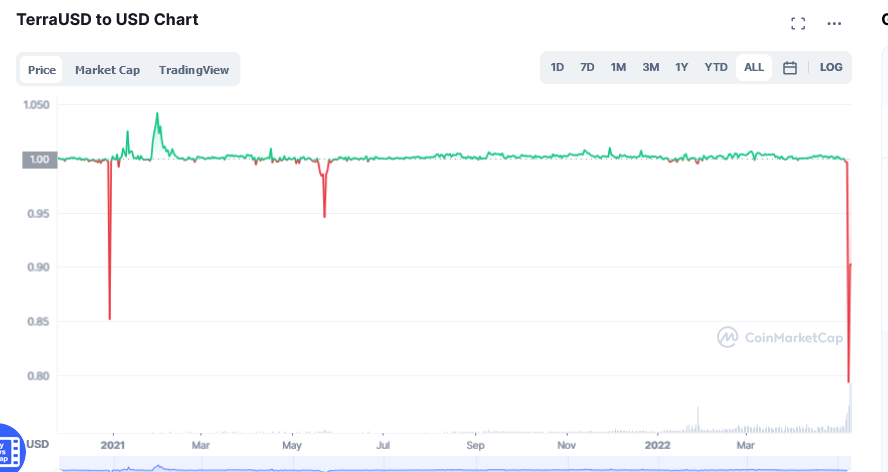The image size is (888, 472).
Task: Select the 3M time range
Action: pos(651,67)
